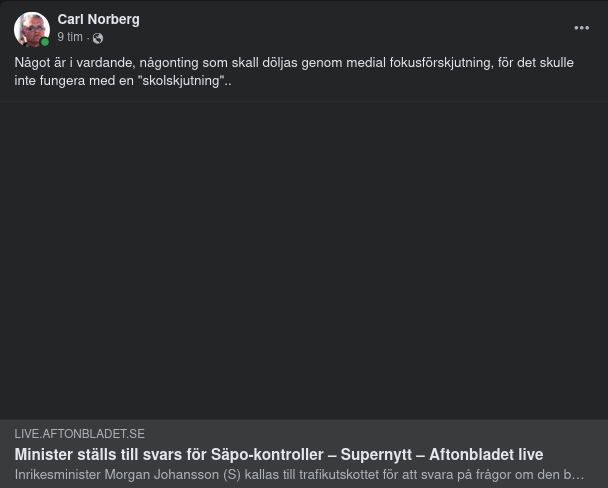Click the truncation ellipsis ending the description
Viewport: 608px width, 488px height.
pyautogui.click(x=578, y=474)
